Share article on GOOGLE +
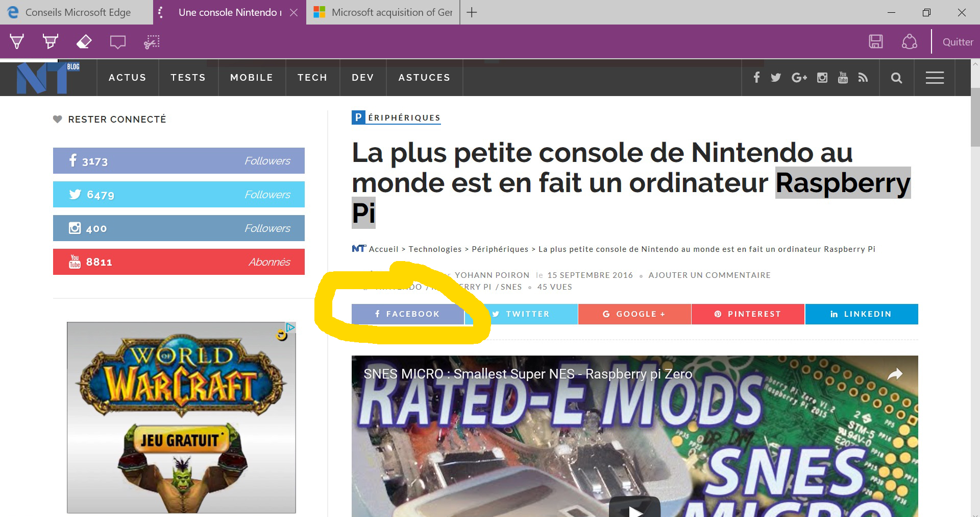Viewport: 980px width, 517px height. click(x=634, y=314)
